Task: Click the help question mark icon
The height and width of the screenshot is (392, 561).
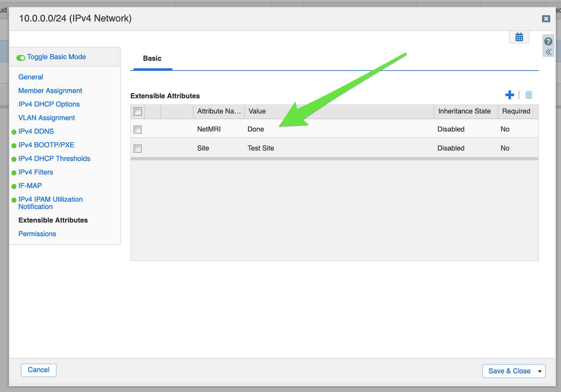Action: (x=548, y=42)
